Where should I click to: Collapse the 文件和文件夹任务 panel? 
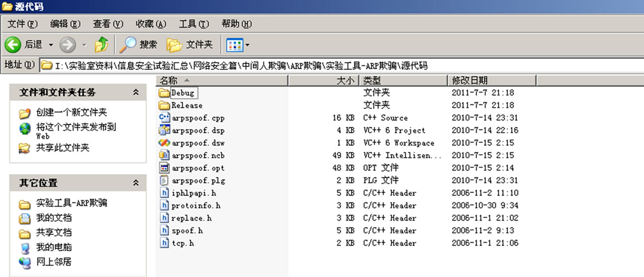pos(136,92)
